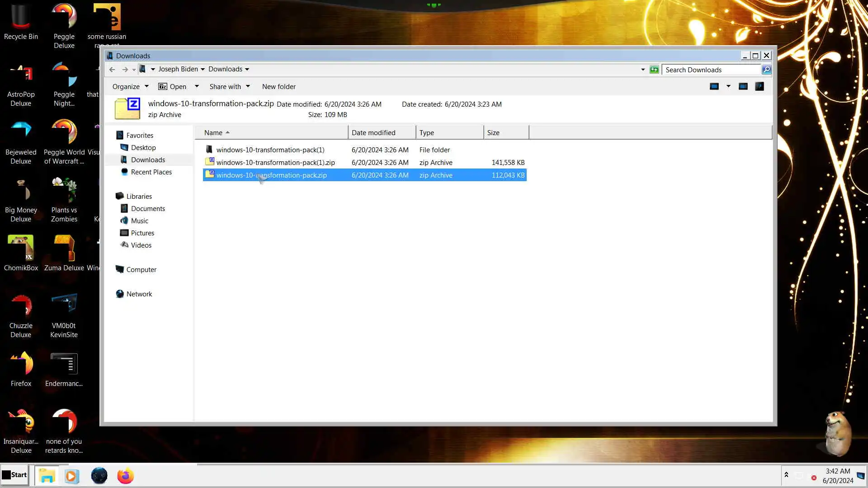Click the magnifier search button
The width and height of the screenshot is (868, 488).
click(x=766, y=70)
